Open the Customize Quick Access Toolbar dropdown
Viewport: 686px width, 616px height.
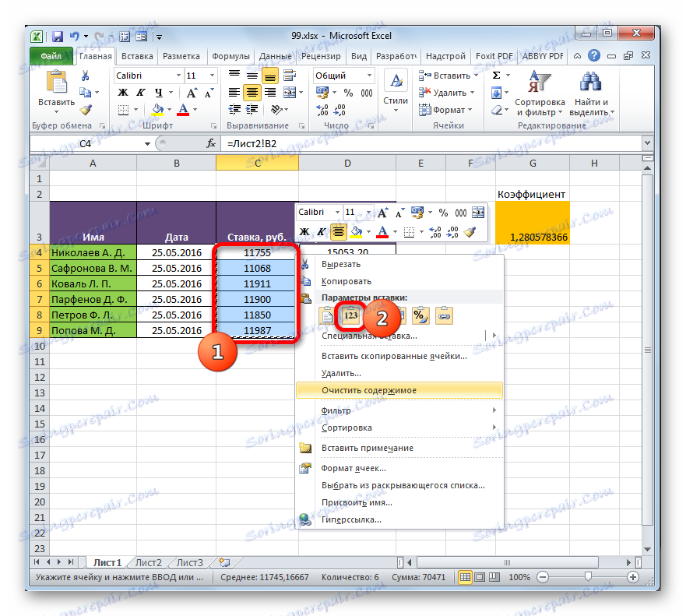click(160, 37)
